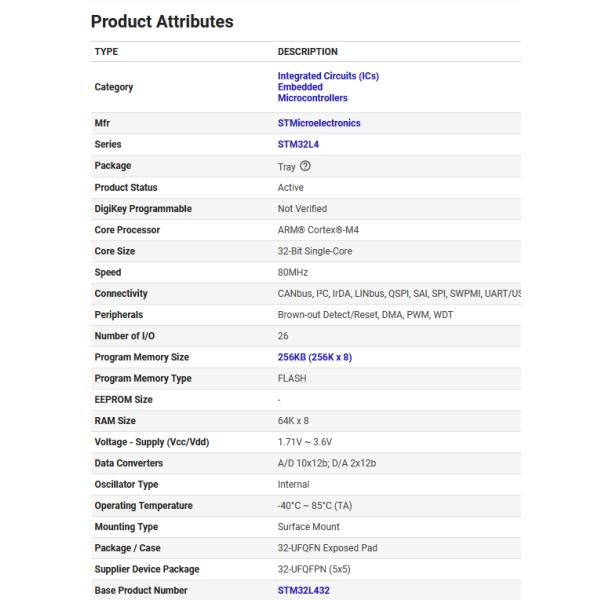Open the Integrated Circuits (ICs) category link

click(x=328, y=76)
